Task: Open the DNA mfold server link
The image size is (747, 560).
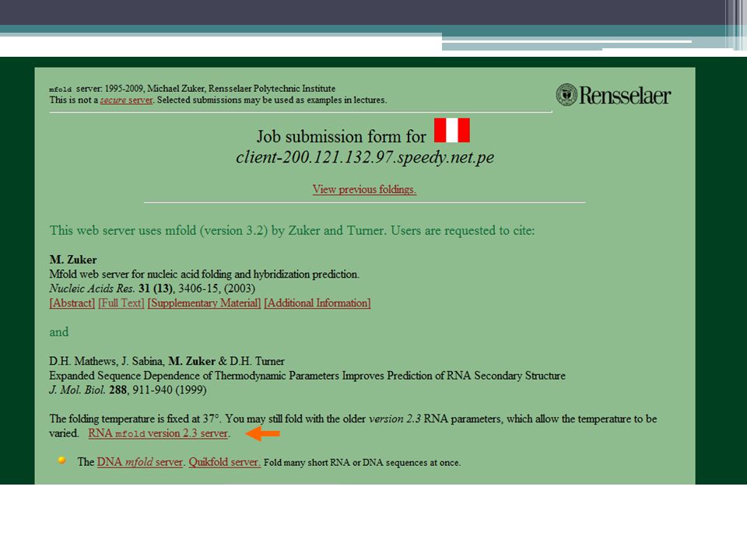Action: (139, 462)
